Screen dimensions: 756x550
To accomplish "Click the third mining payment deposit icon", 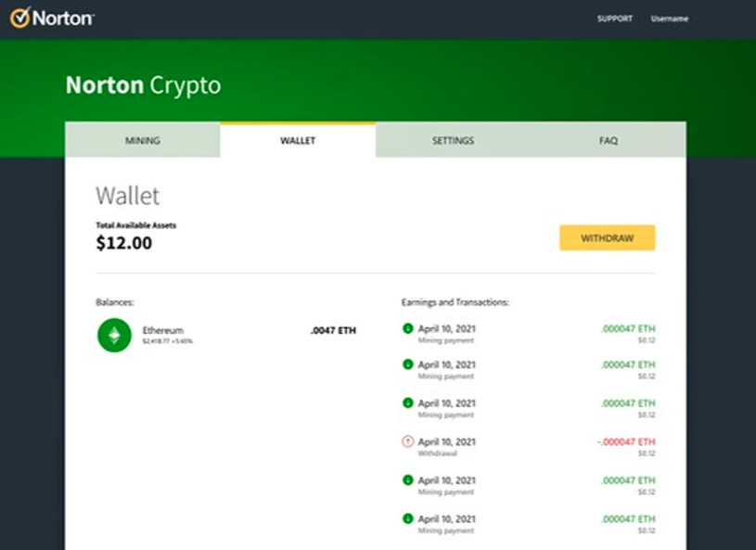I will tap(408, 403).
